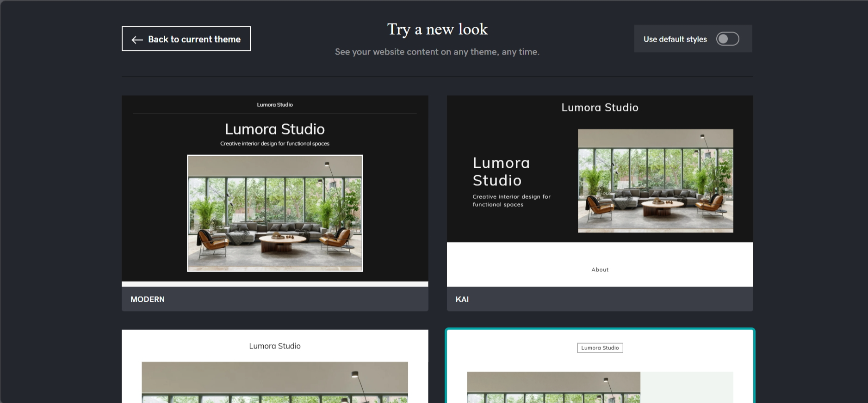Click the Back to current theme button

tap(186, 39)
